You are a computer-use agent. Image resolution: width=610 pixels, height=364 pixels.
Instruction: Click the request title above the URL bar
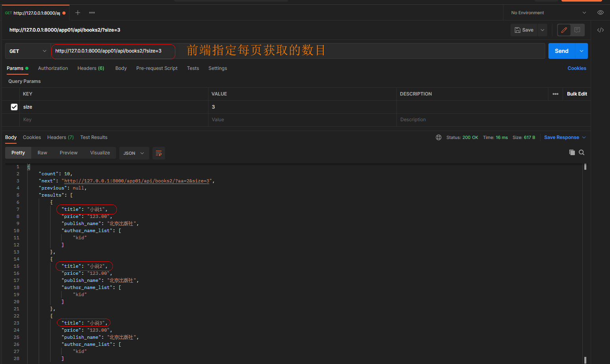pyautogui.click(x=65, y=30)
